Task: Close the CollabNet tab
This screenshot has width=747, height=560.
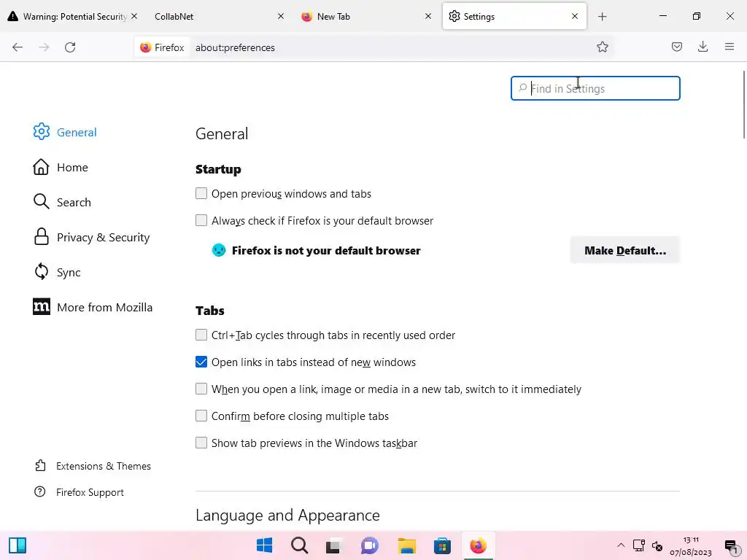Action: click(281, 16)
